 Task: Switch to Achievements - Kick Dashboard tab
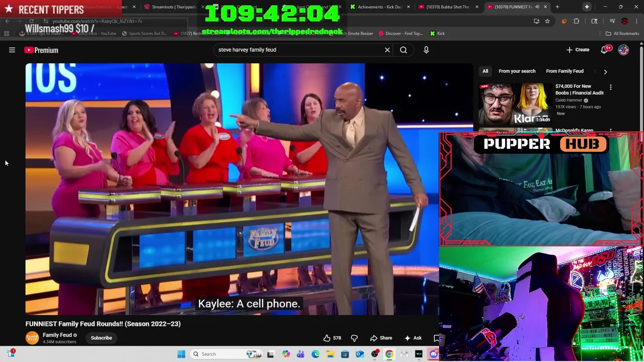pos(377,7)
